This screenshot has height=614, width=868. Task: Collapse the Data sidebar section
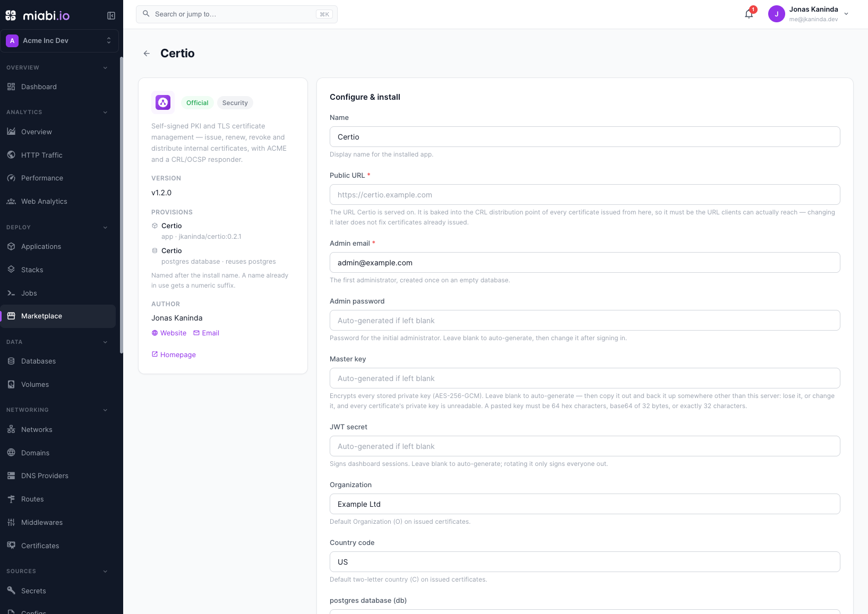(105, 342)
